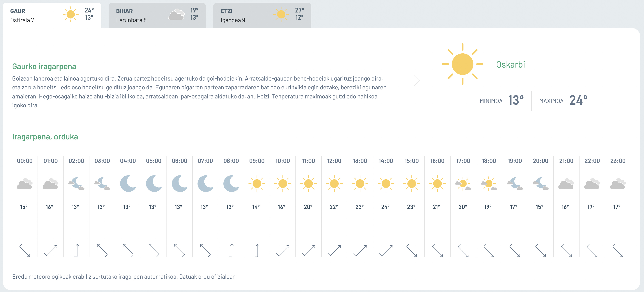Click the moon-with-clouds icon at 02:00
This screenshot has width=644, height=292.
(76, 184)
